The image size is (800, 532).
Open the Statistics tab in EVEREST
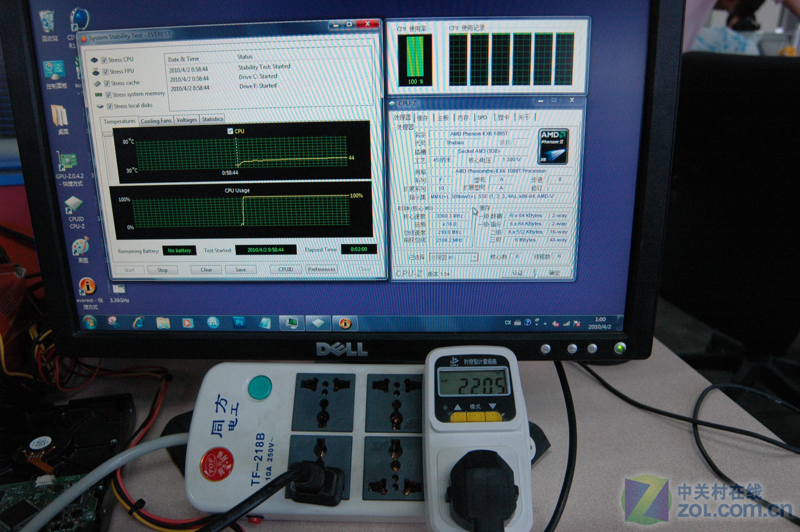coord(212,119)
